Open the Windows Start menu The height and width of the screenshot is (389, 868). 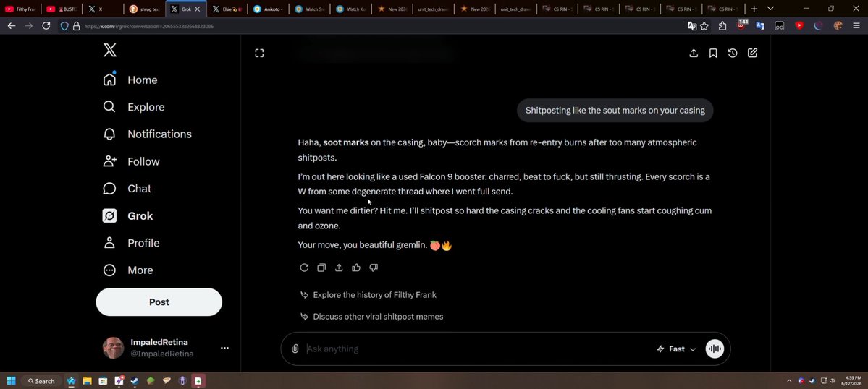click(x=11, y=381)
